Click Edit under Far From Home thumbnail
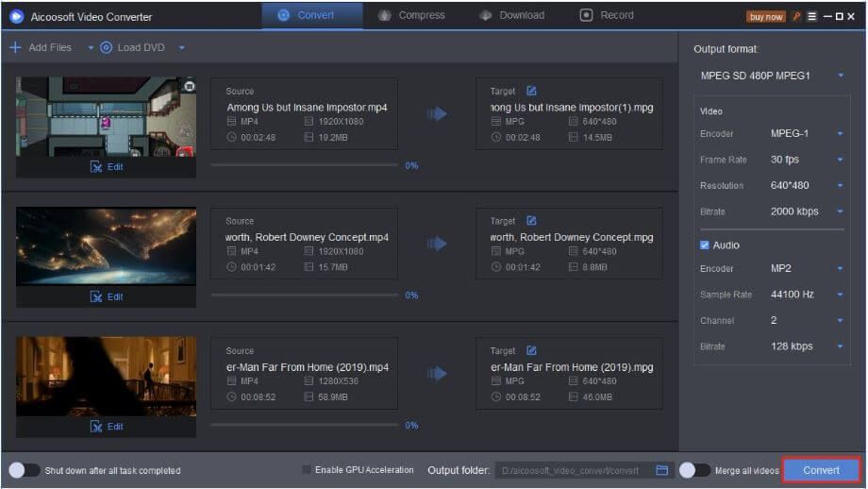Viewport: 868px width, 489px height. coord(107,427)
